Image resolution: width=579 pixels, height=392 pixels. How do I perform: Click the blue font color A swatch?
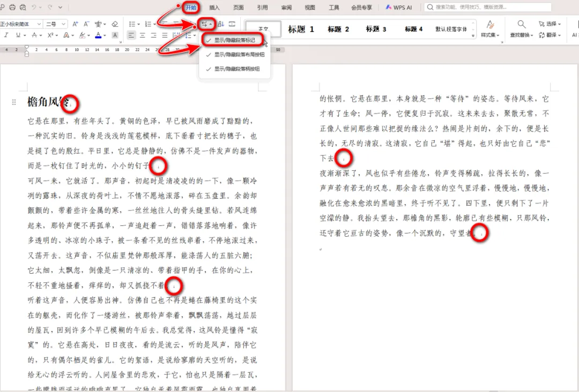point(98,35)
